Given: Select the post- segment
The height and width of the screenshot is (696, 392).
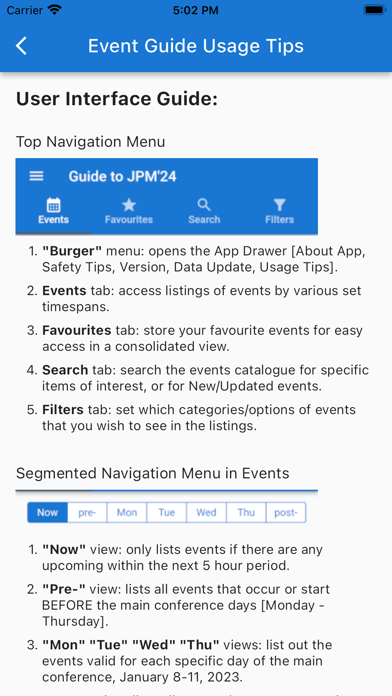Looking at the screenshot, I should 286,513.
